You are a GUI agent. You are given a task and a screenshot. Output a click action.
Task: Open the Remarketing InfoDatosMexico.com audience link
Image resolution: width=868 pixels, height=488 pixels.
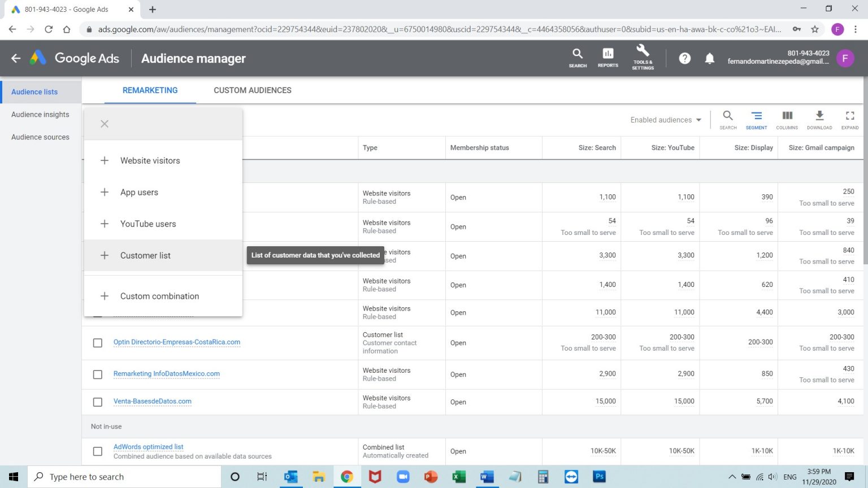click(167, 373)
